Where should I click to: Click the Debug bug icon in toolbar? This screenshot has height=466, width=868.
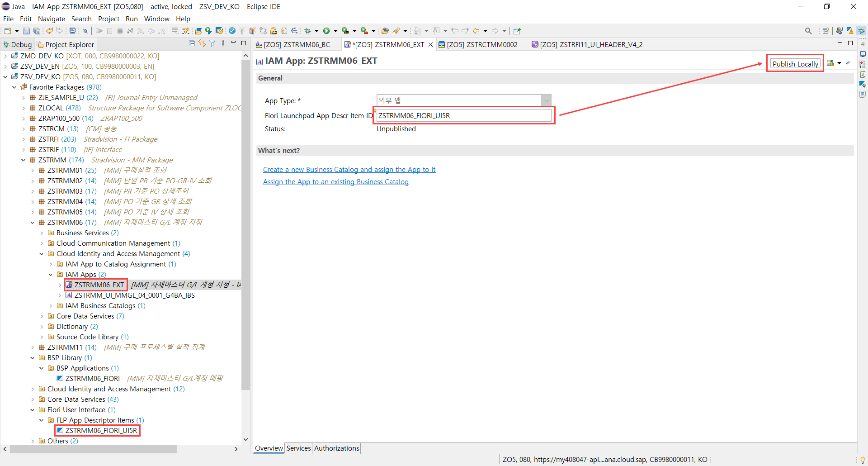point(307,31)
